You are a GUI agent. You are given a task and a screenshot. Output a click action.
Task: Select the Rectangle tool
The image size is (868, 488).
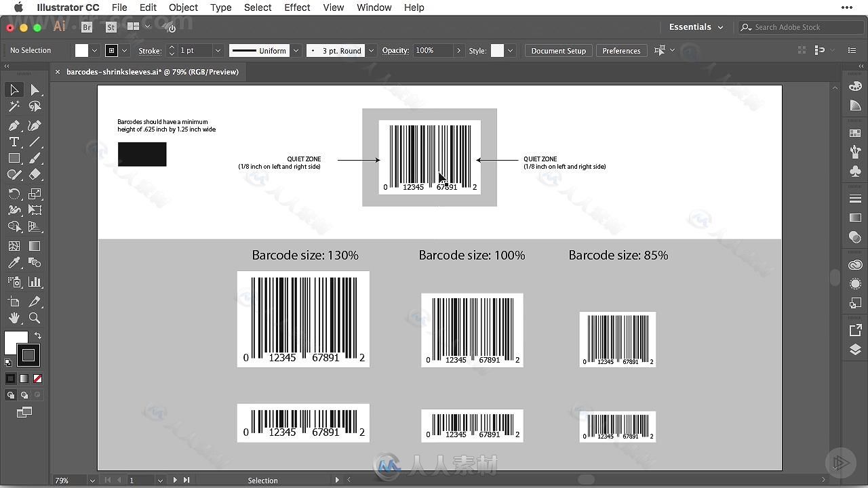[x=14, y=158]
